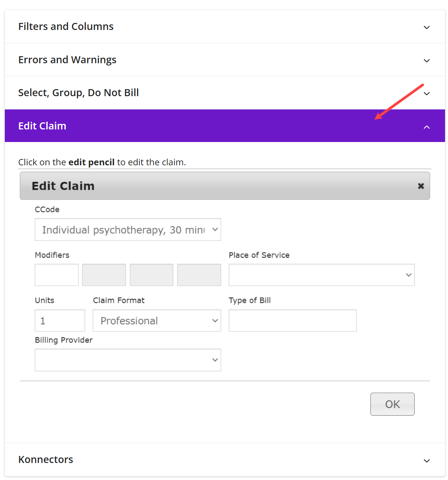Open the Billing Provider dropdown
The height and width of the screenshot is (480, 448).
(128, 360)
